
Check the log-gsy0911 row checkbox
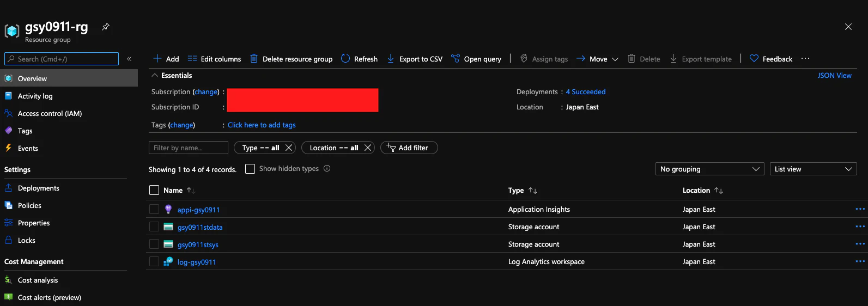[x=154, y=261]
